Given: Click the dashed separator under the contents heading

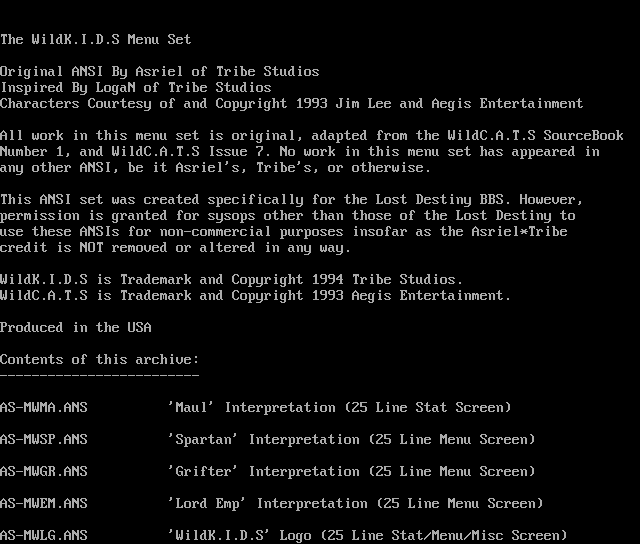Looking at the screenshot, I should [x=100, y=375].
